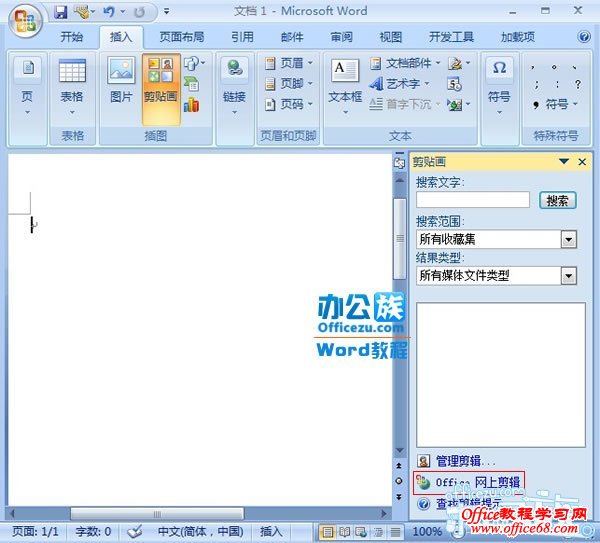The width and height of the screenshot is (600, 543).
Task: Insert an object icon
Action: [x=459, y=104]
